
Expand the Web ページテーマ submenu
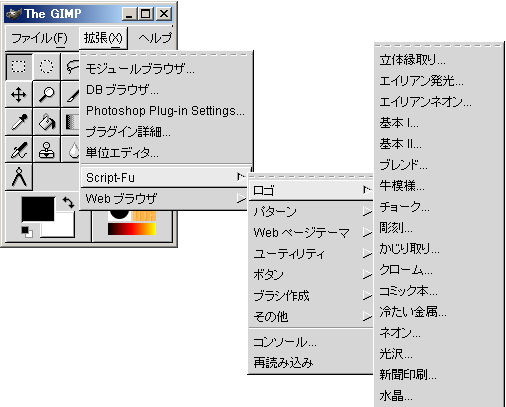tap(311, 232)
